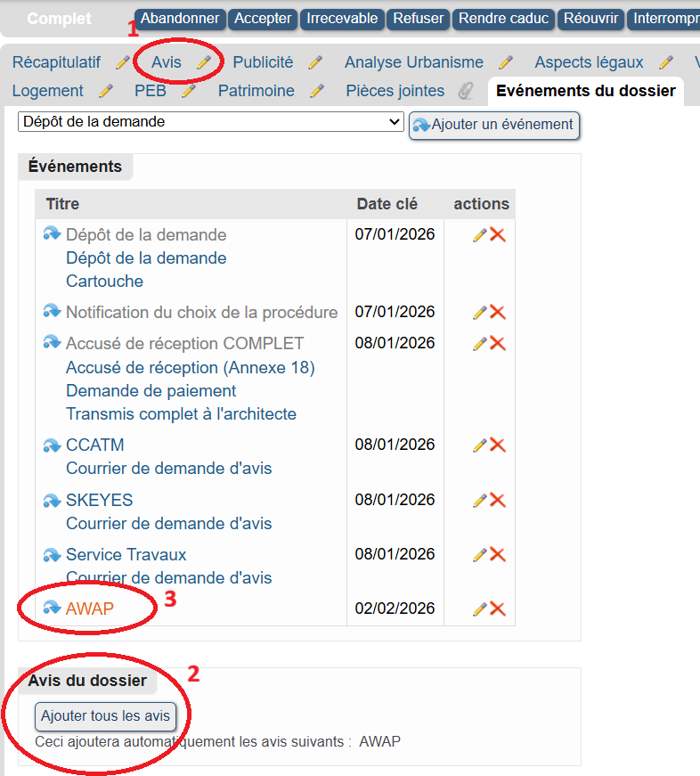Viewport: 700px width, 776px height.
Task: Open the Demande de paiement document link
Action: [151, 390]
